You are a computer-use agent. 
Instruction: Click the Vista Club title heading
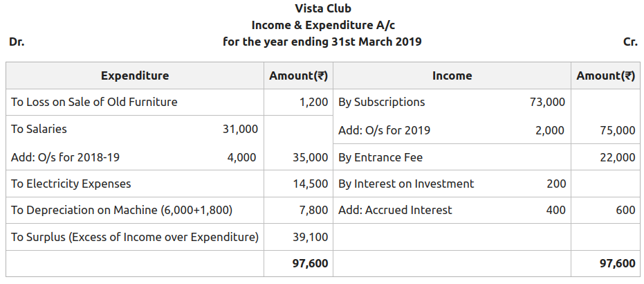pos(322,8)
